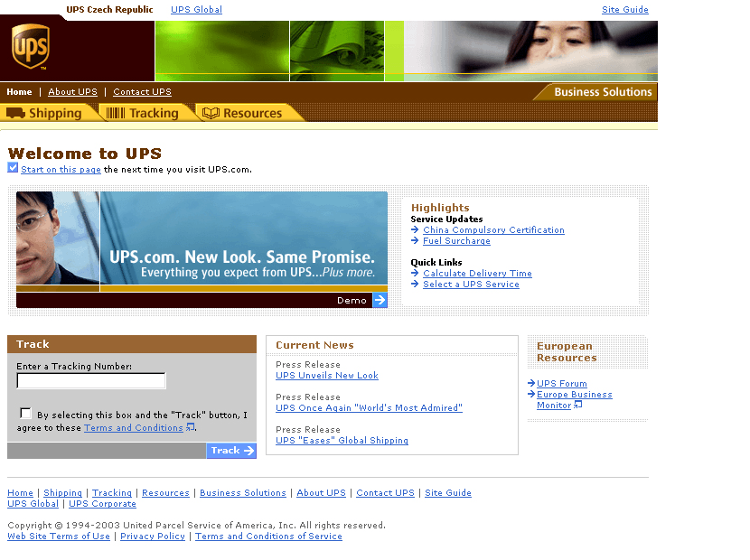
Task: Click the UPS shield logo
Action: point(31,46)
